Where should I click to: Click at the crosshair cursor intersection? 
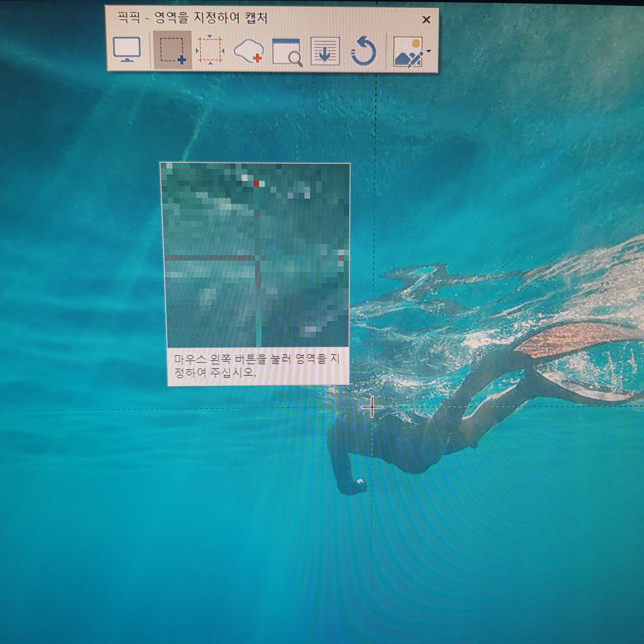click(x=372, y=407)
